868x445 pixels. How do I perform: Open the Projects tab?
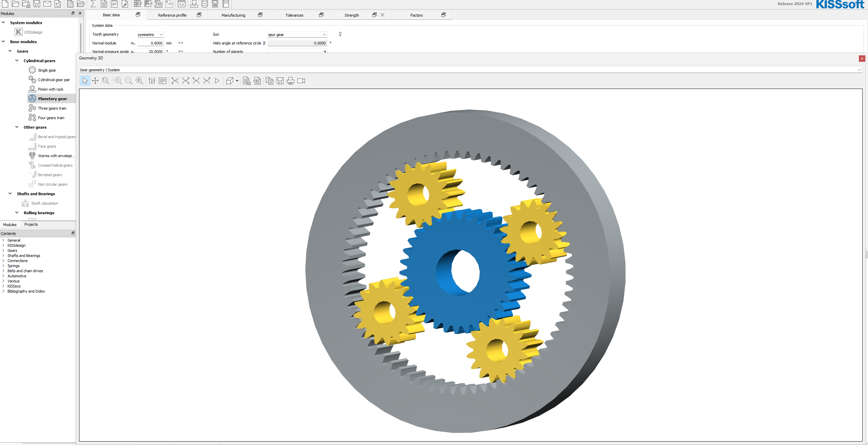31,224
